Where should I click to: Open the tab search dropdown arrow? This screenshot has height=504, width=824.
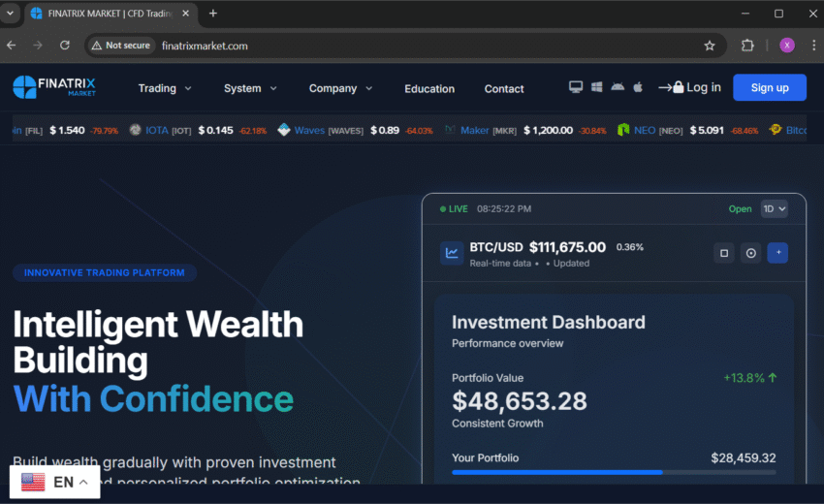pyautogui.click(x=10, y=14)
